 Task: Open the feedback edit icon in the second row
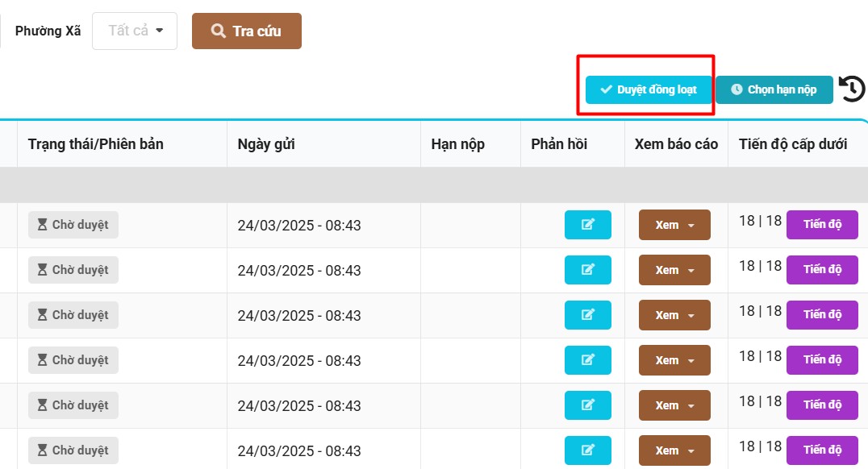pos(587,270)
